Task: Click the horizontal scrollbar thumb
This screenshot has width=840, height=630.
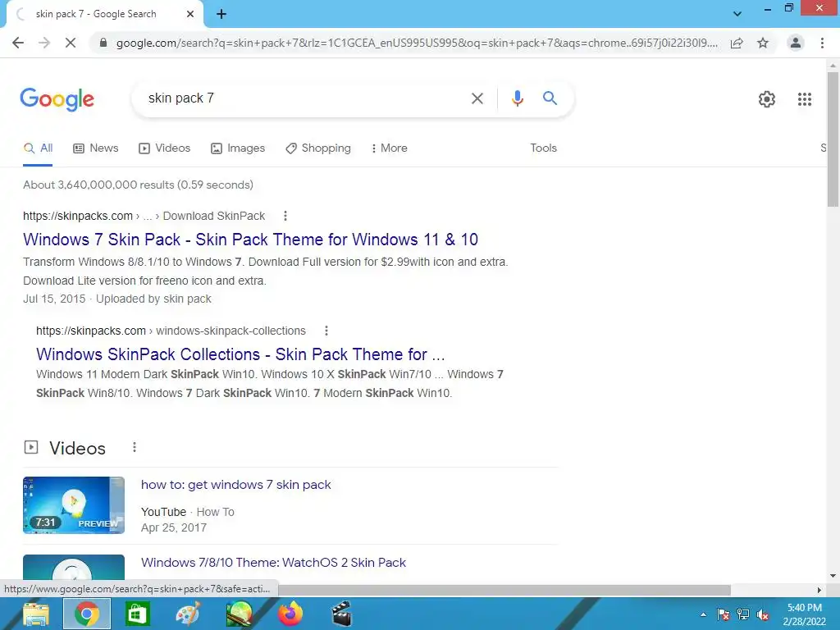Action: coord(504,590)
